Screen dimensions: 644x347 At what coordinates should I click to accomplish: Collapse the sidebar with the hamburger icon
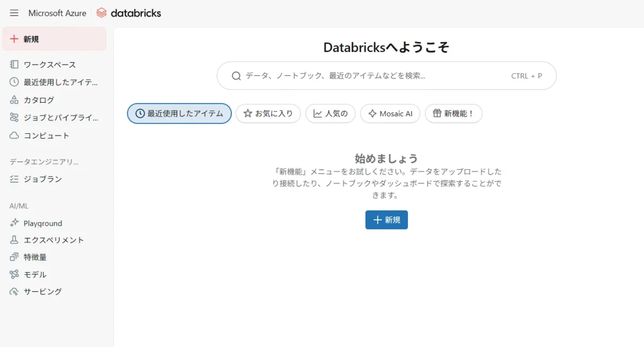click(14, 13)
